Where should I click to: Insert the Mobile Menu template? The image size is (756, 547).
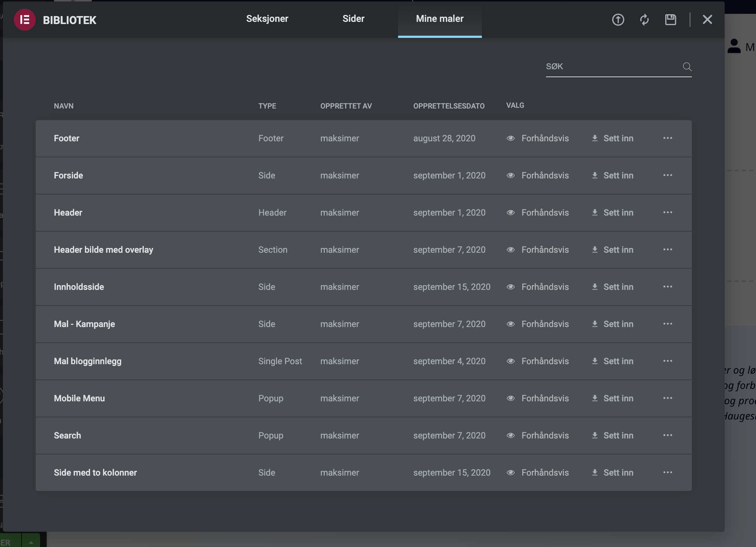click(612, 398)
